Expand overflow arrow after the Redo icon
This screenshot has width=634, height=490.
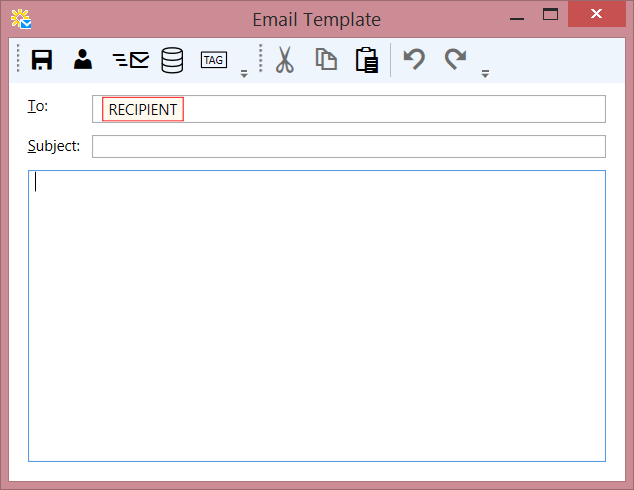click(485, 73)
